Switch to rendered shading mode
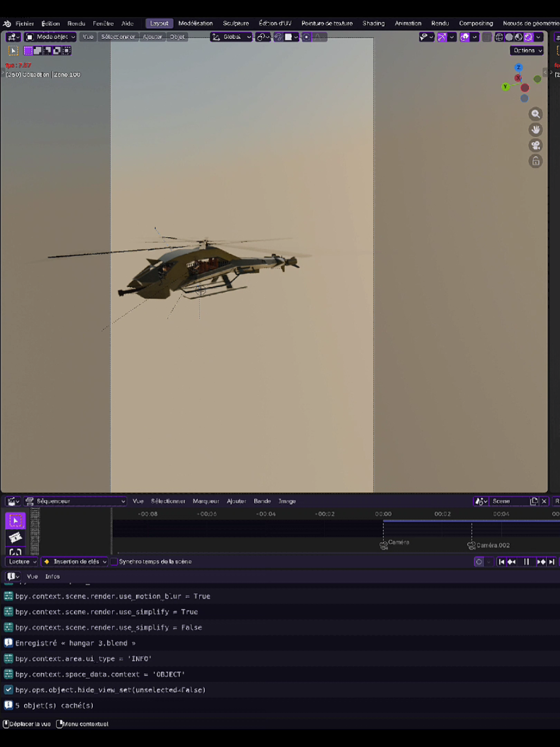Viewport: 560px width, 747px height. 528,37
